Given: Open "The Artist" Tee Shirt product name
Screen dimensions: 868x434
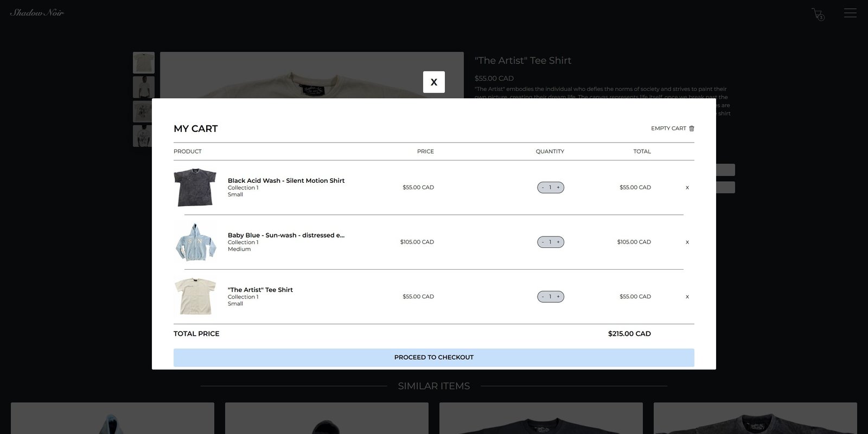Looking at the screenshot, I should [260, 290].
